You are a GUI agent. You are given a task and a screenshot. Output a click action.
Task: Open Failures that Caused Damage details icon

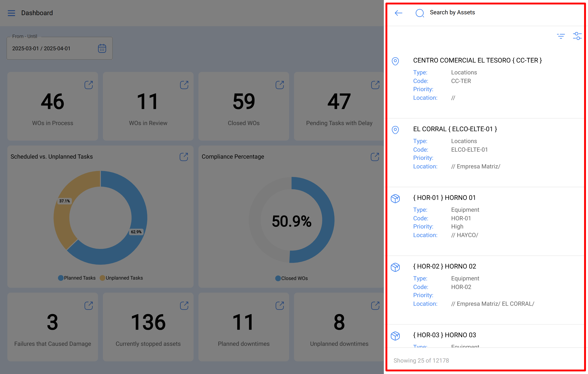pyautogui.click(x=89, y=306)
